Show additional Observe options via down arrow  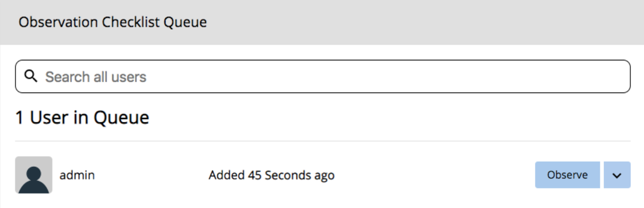click(617, 175)
